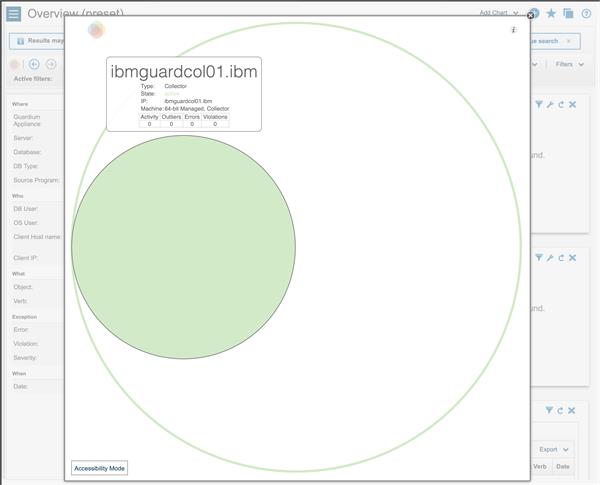Click the ibmguardcol01.ibm tooltip title
The image size is (600, 485).
coord(184,72)
